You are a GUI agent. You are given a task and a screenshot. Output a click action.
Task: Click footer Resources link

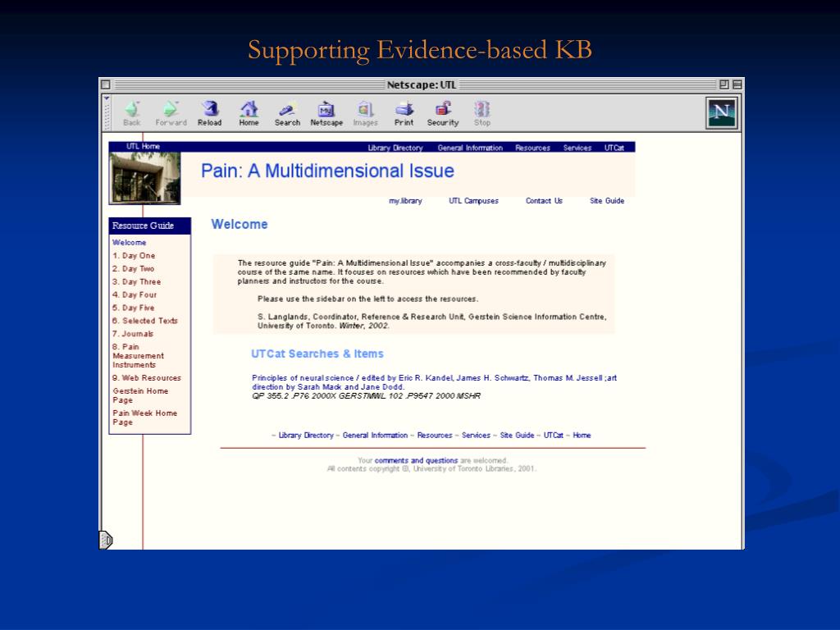click(x=435, y=436)
